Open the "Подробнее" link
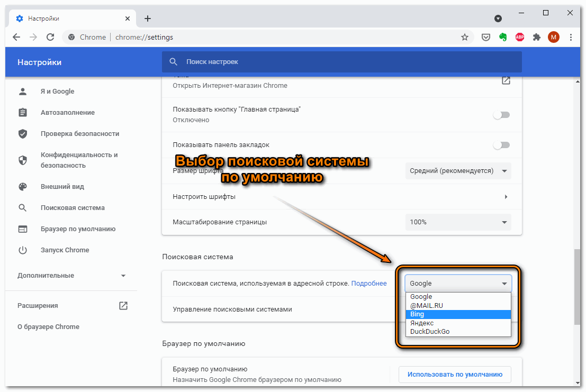This screenshot has height=392, width=586. pyautogui.click(x=369, y=284)
